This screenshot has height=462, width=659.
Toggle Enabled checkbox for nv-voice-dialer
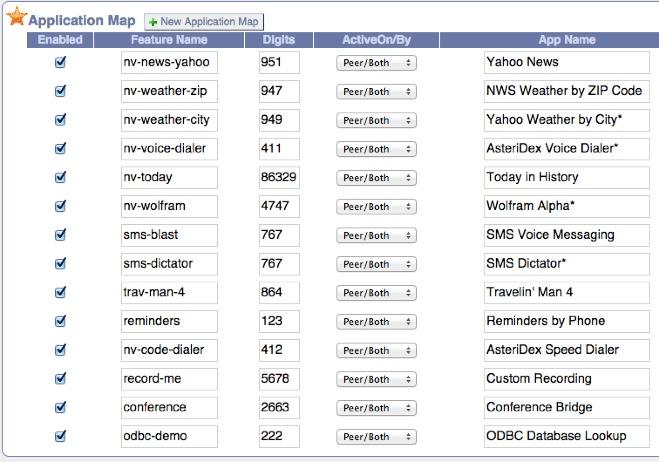[x=61, y=148]
